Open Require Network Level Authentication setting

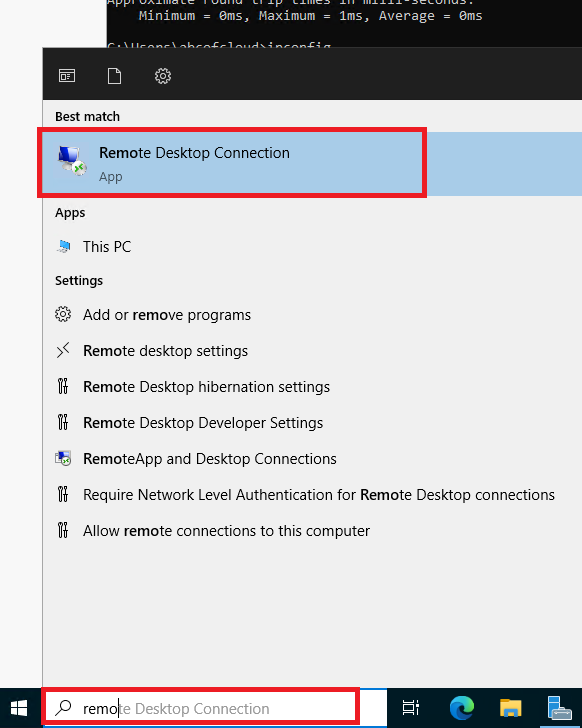tap(312, 494)
